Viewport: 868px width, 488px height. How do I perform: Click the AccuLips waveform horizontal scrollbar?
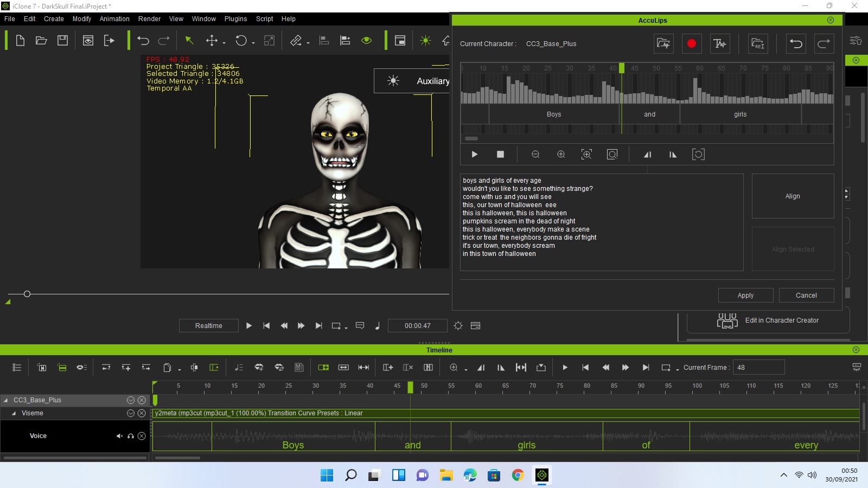[x=471, y=139]
